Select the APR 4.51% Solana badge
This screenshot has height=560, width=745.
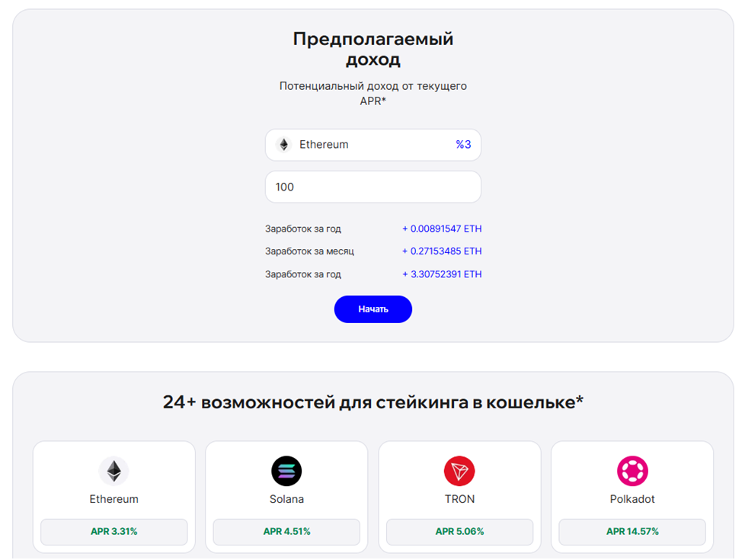pos(286,532)
